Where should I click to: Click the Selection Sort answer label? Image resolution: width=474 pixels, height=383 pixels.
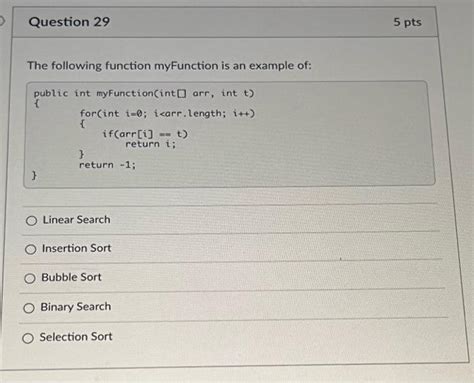pyautogui.click(x=76, y=337)
